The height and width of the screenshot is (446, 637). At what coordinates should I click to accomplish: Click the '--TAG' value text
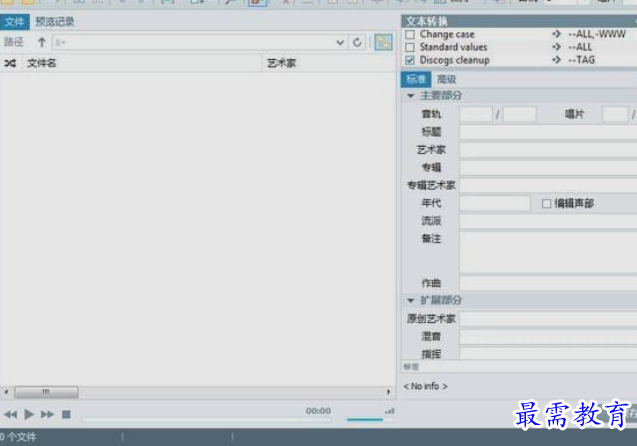581,60
